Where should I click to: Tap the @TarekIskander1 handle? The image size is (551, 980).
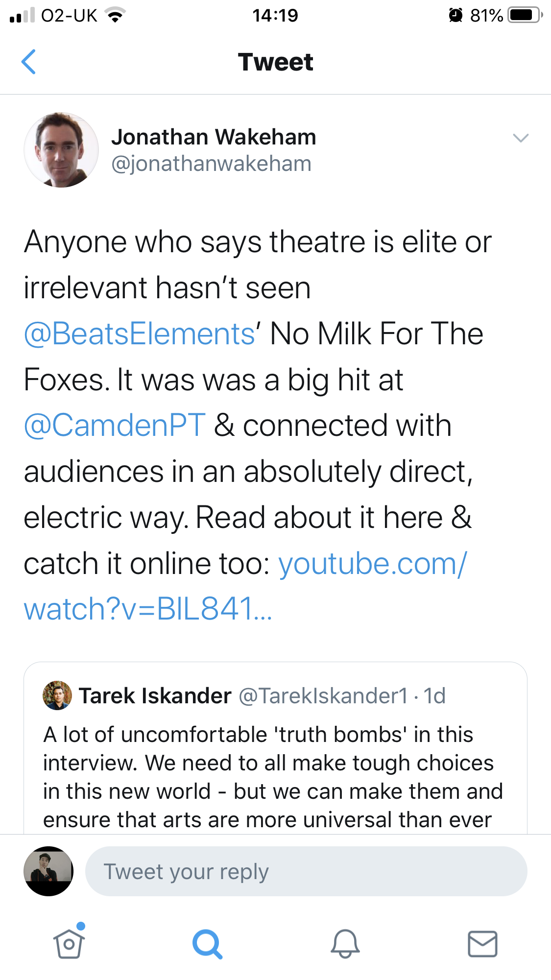(x=323, y=695)
